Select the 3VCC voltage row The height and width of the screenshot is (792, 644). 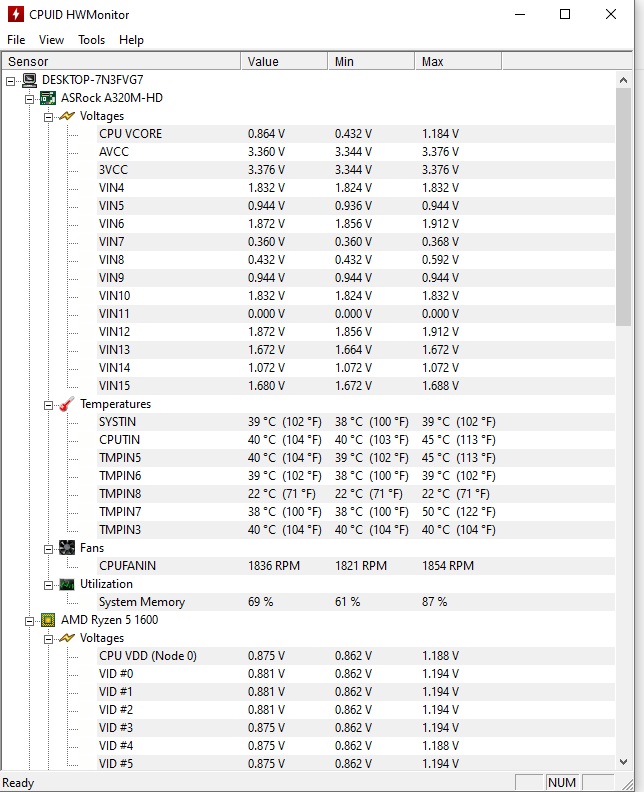click(x=356, y=170)
